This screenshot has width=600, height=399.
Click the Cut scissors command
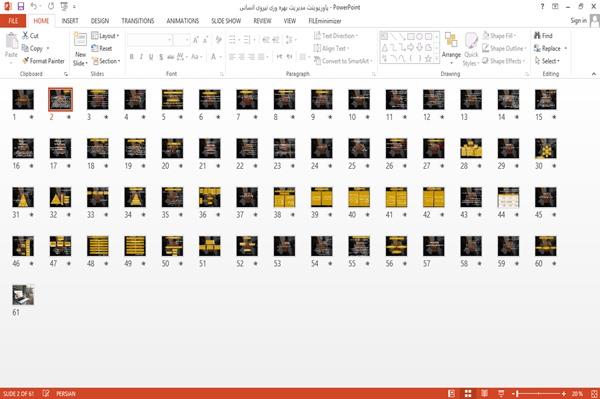(30, 36)
